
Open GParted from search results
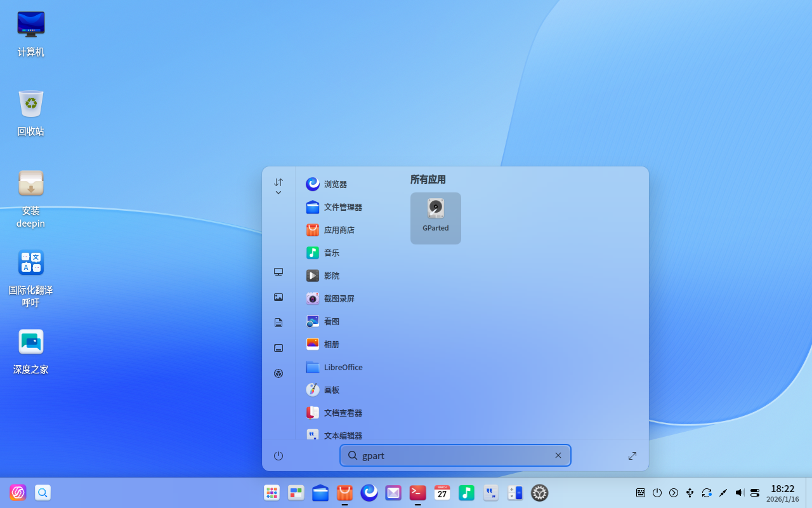[435, 218]
